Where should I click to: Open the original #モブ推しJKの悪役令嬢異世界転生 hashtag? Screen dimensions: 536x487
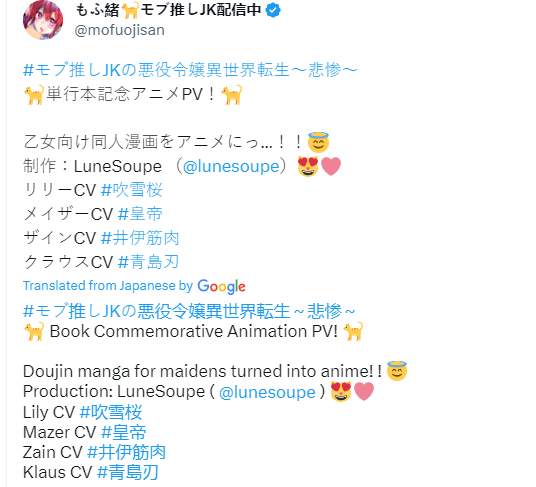tap(190, 70)
